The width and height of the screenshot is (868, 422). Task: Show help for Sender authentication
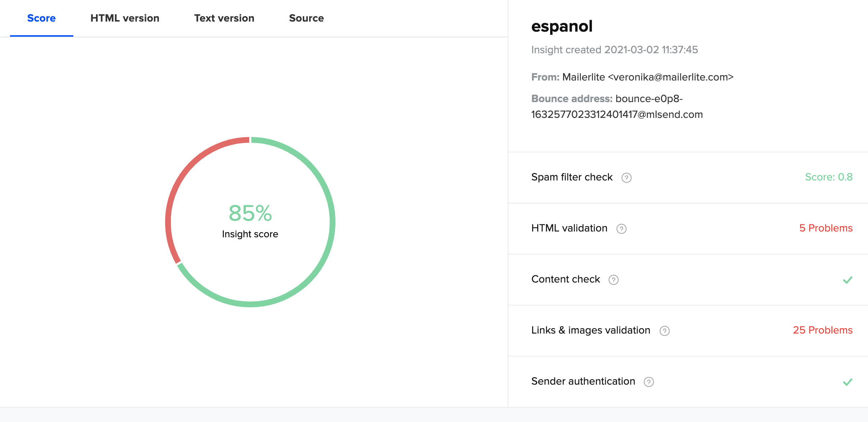[649, 382]
